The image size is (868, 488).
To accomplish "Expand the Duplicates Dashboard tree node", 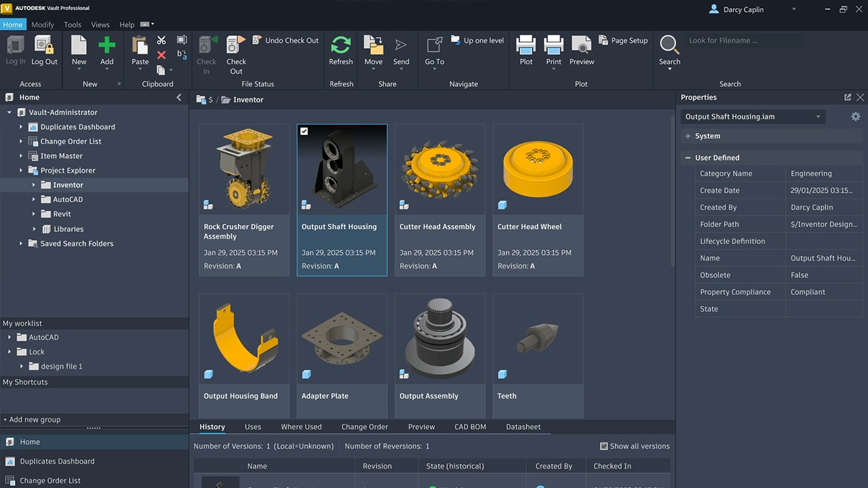I will 21,127.
